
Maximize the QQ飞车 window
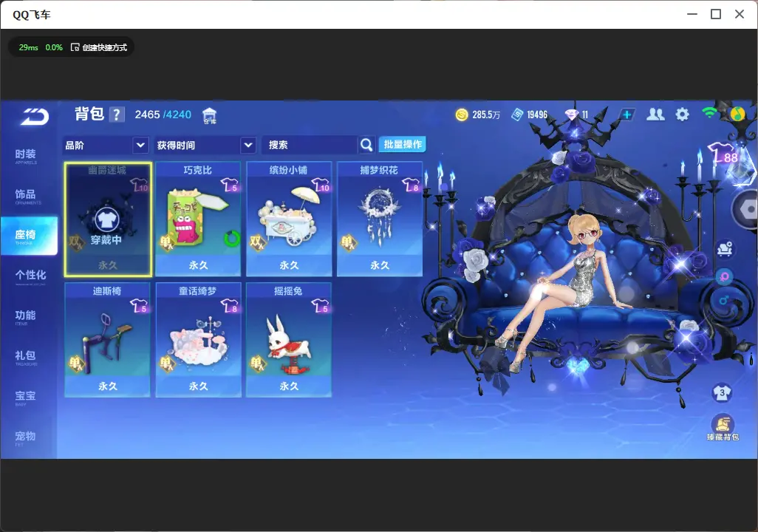click(716, 15)
